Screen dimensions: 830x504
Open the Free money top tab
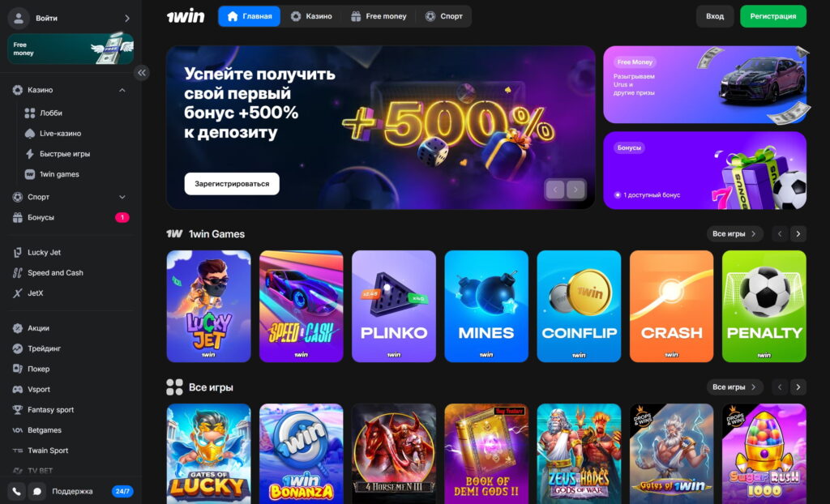click(379, 16)
